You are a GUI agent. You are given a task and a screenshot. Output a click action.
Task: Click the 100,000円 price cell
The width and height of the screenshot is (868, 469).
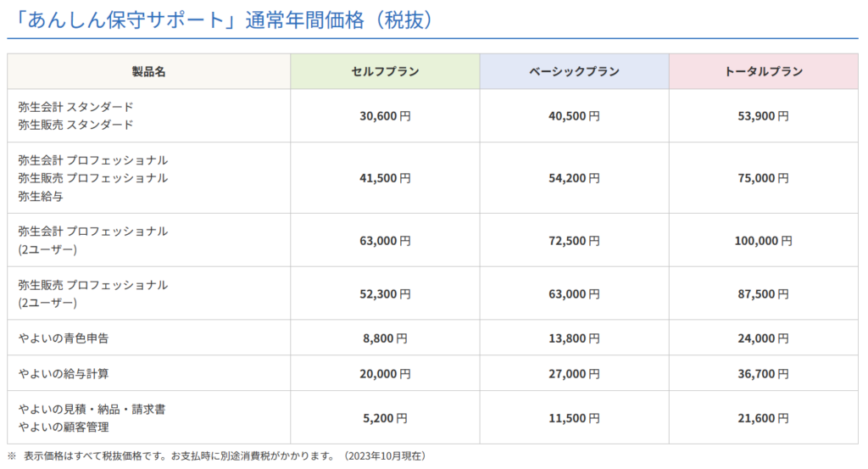(764, 240)
